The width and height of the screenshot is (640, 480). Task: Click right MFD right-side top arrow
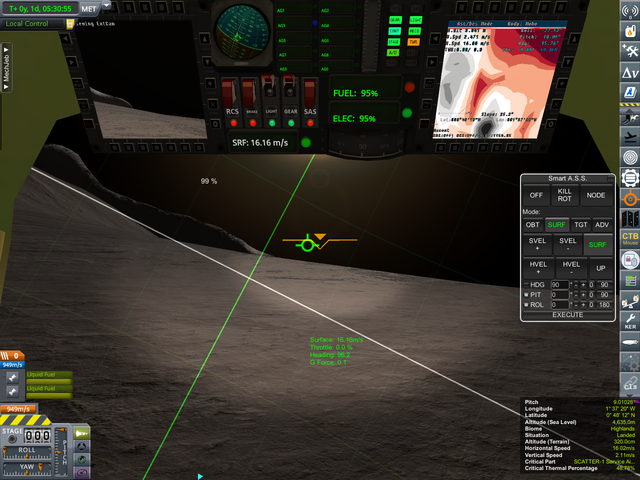pyautogui.click(x=574, y=39)
